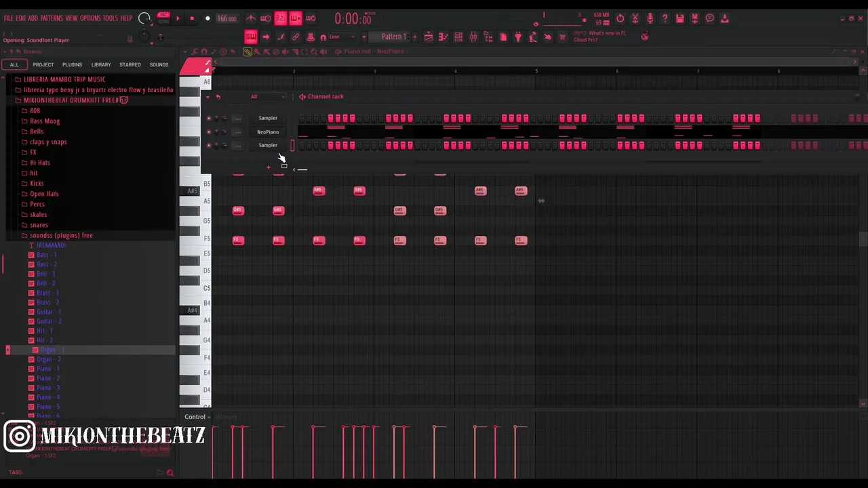The height and width of the screenshot is (488, 868).
Task: Toggle loop recording button
Action: click(x=311, y=18)
